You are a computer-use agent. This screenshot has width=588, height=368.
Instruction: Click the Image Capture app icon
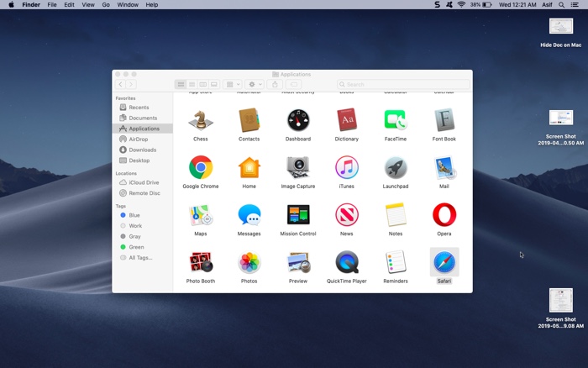pyautogui.click(x=298, y=167)
